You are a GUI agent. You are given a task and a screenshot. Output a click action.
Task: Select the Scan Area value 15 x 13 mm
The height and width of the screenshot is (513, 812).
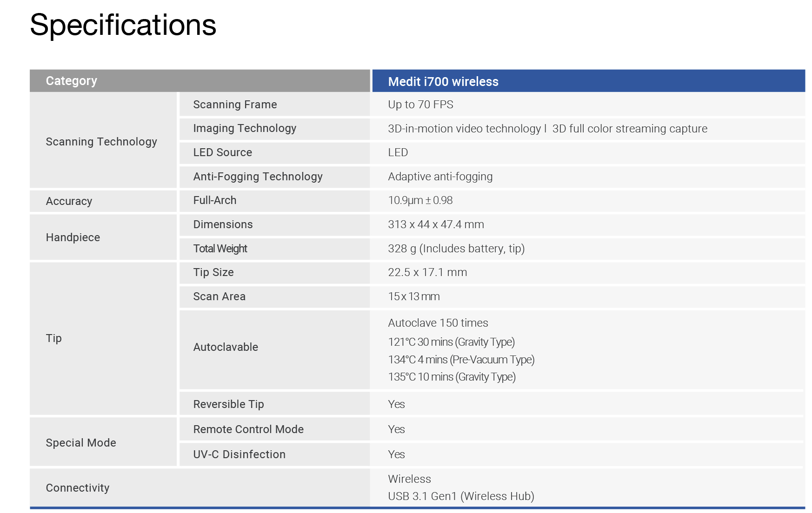coord(413,296)
